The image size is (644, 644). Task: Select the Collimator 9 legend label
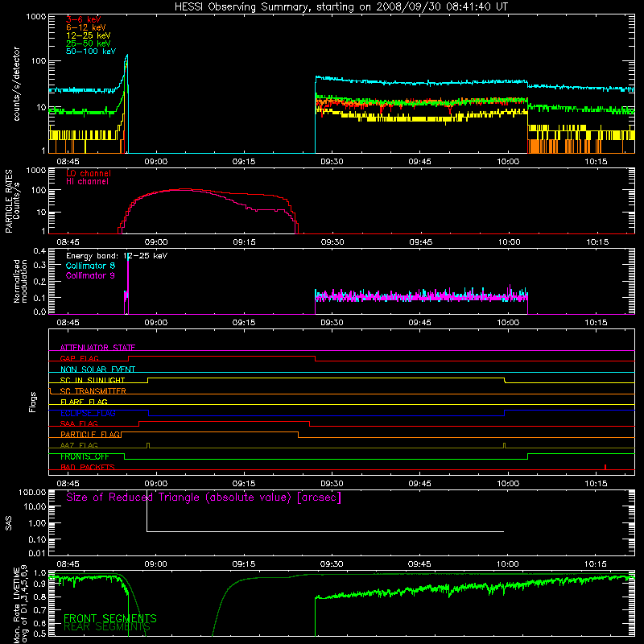(x=90, y=275)
